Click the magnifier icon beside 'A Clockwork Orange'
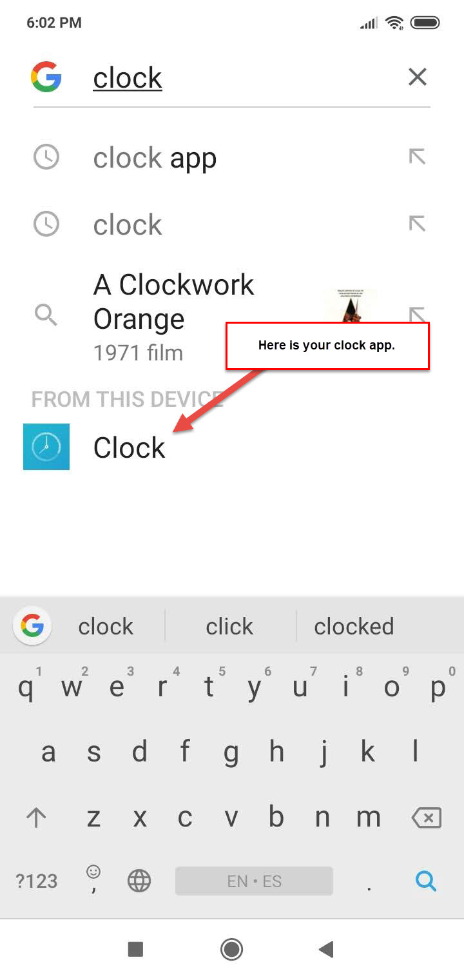 tap(46, 315)
